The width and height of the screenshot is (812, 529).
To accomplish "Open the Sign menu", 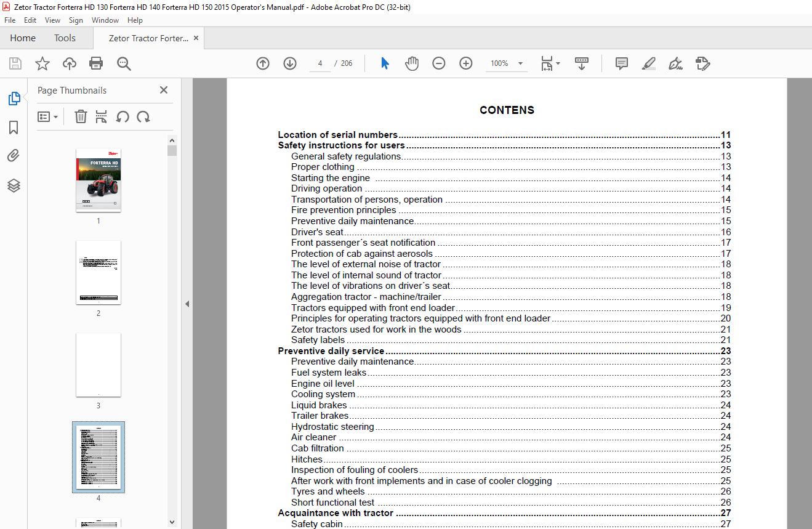I will [76, 20].
